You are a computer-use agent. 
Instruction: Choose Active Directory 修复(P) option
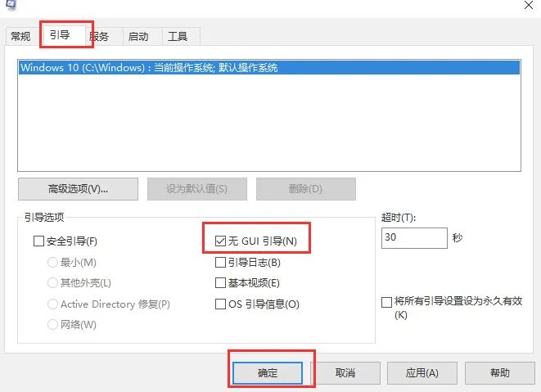(x=52, y=304)
